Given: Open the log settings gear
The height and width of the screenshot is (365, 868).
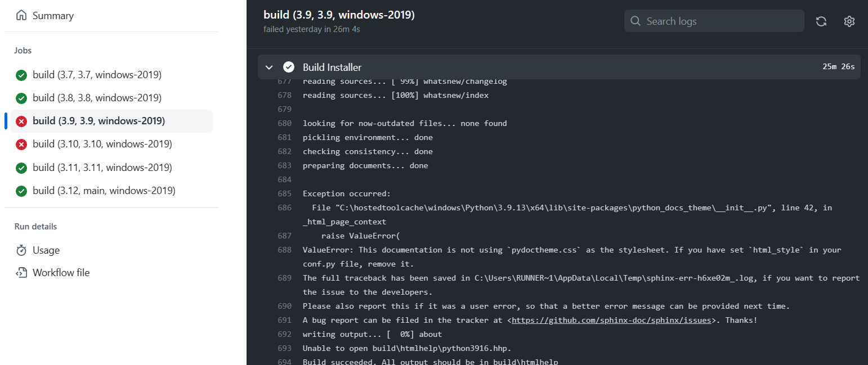Looking at the screenshot, I should click(x=849, y=21).
